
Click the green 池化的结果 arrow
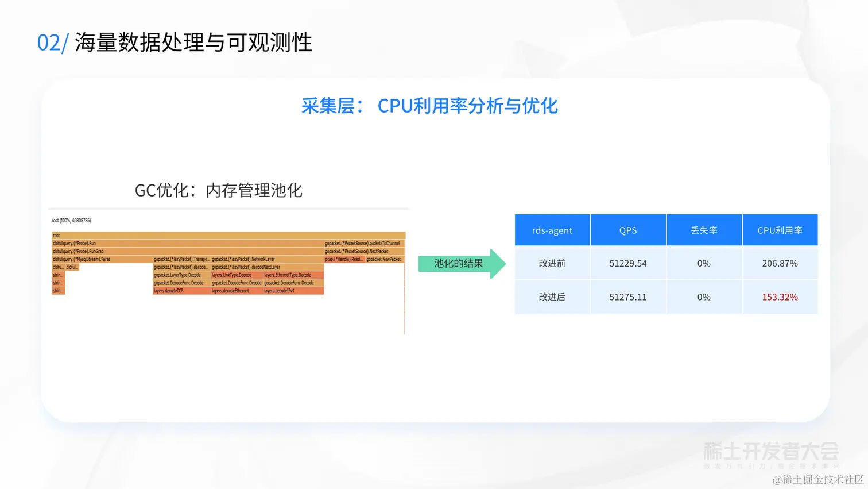pyautogui.click(x=462, y=264)
